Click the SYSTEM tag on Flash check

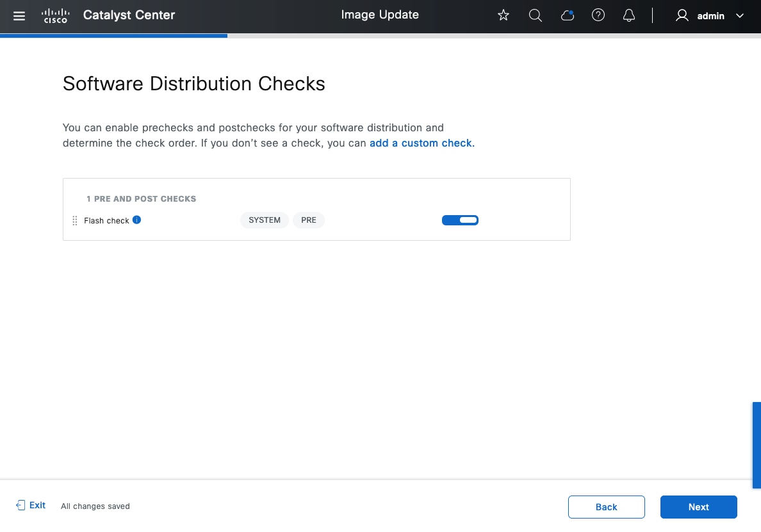point(265,220)
